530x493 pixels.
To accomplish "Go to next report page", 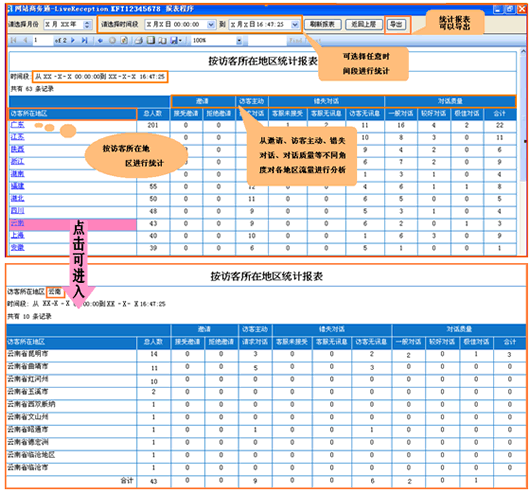I will (x=73, y=41).
